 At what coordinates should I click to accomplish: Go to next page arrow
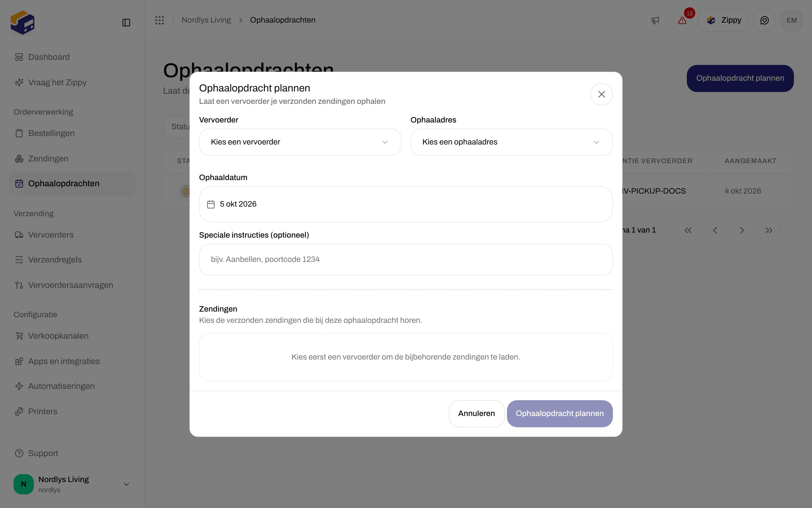pos(742,230)
